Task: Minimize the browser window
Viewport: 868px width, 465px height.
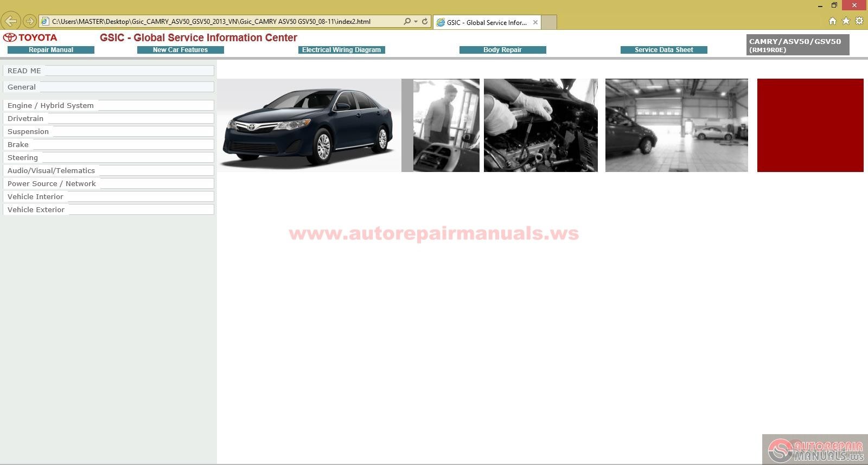Action: pos(820,5)
